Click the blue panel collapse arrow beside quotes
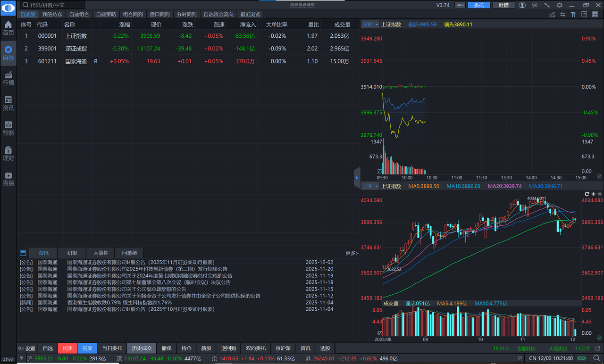This screenshot has height=364, width=604. (x=358, y=178)
